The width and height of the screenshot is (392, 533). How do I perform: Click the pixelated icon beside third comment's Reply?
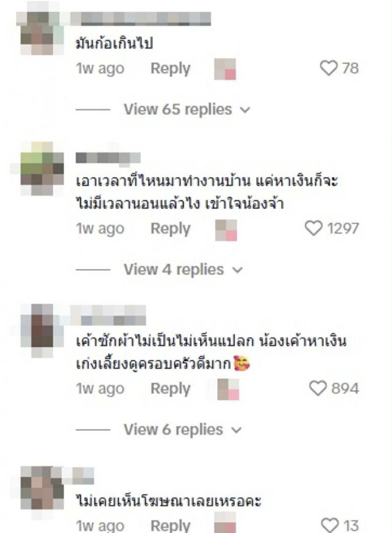pyautogui.click(x=228, y=389)
